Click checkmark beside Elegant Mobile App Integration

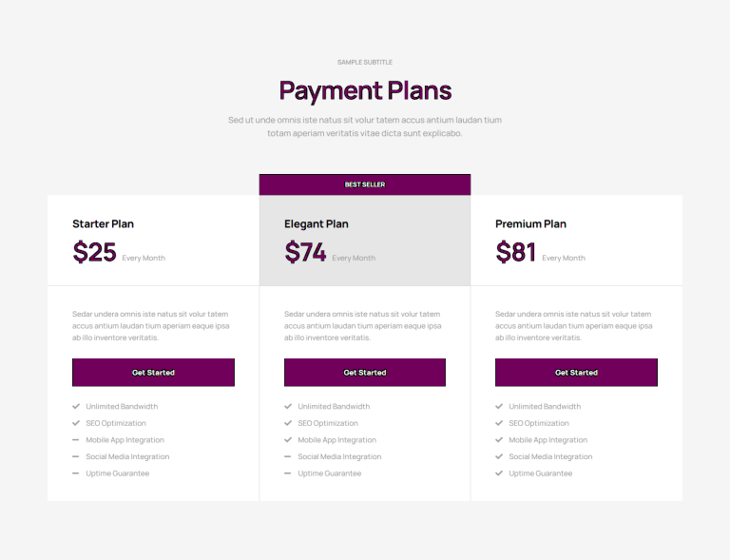click(288, 440)
